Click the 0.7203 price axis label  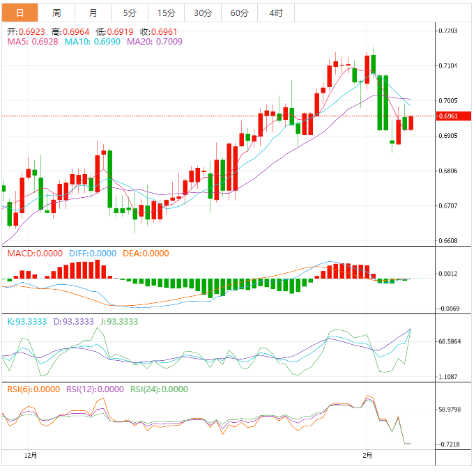[448, 31]
